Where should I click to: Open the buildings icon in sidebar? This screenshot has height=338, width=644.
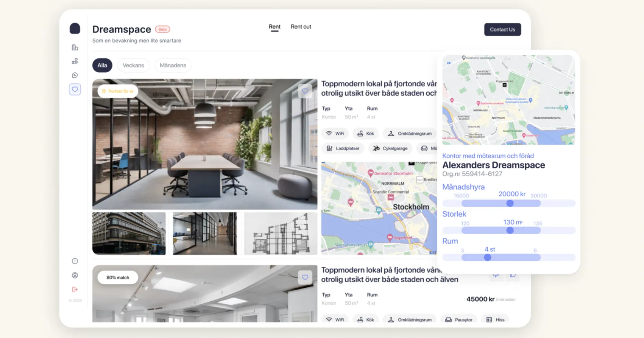75,47
